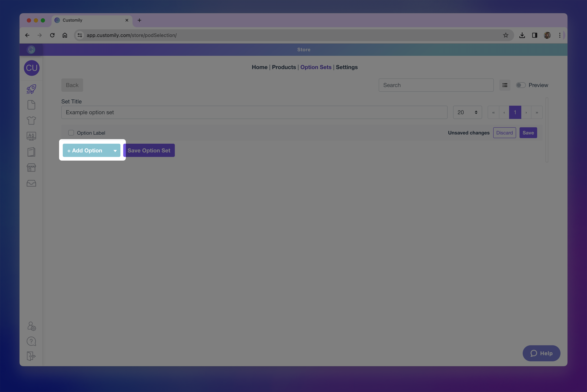This screenshot has width=587, height=392.
Task: Discard the unsaved changes
Action: [x=504, y=133]
